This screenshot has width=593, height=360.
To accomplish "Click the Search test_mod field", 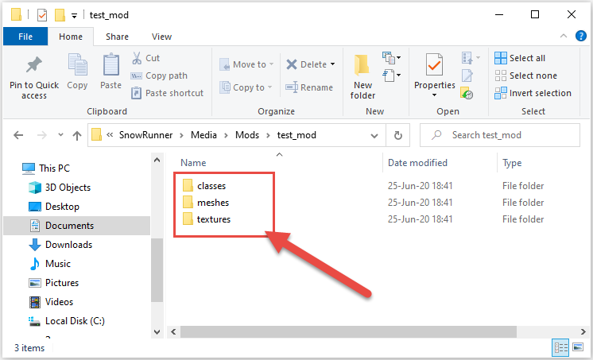I will [x=500, y=135].
